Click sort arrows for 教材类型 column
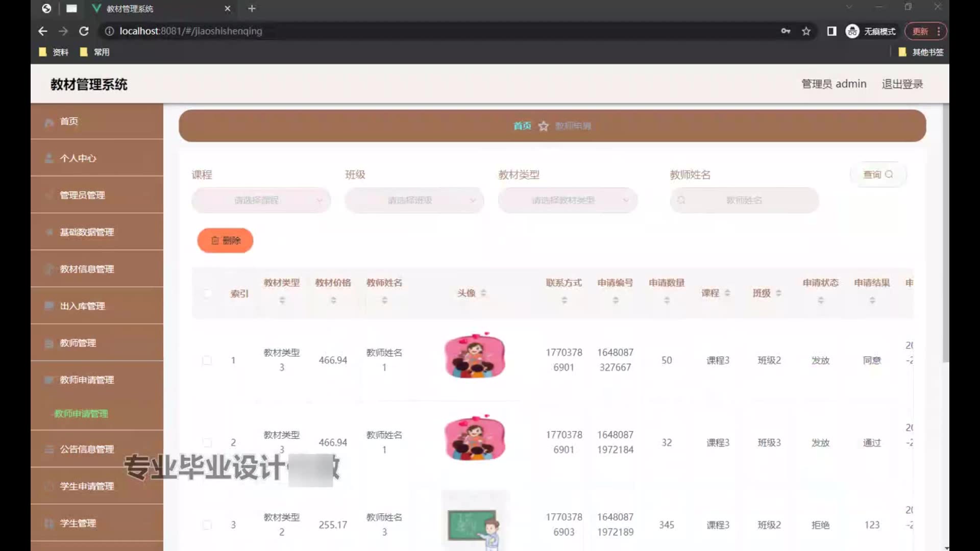980x551 pixels. coord(282,300)
